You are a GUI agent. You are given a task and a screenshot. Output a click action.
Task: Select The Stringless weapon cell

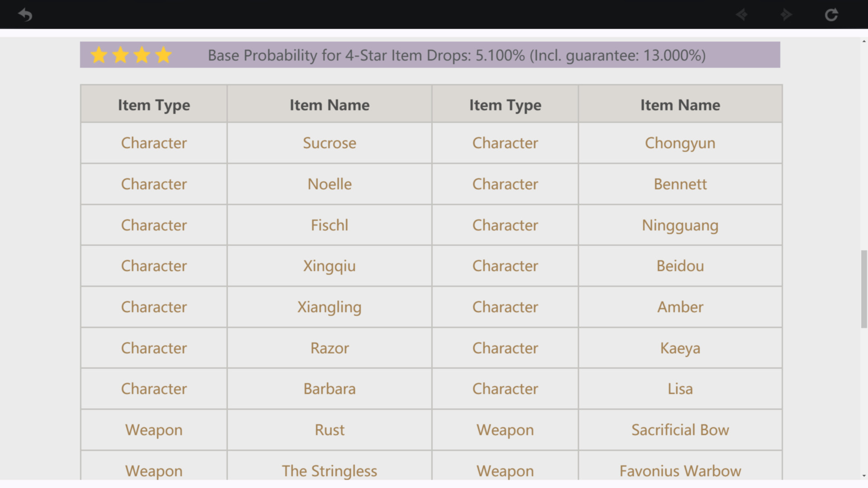[x=329, y=470]
